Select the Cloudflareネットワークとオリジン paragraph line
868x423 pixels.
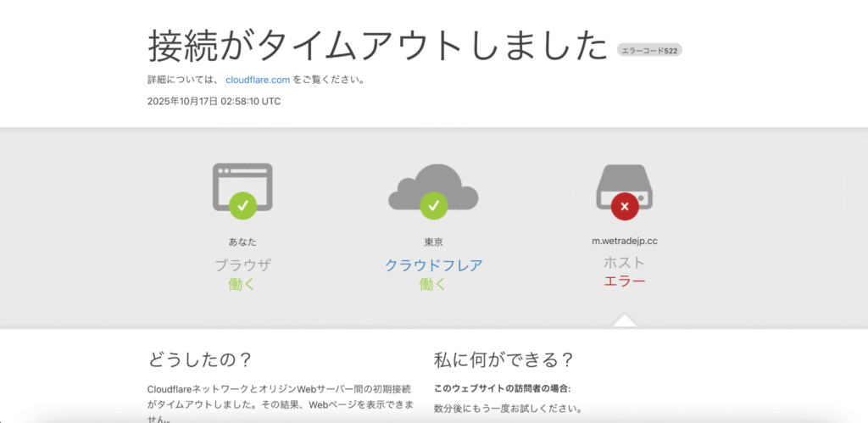(280, 389)
